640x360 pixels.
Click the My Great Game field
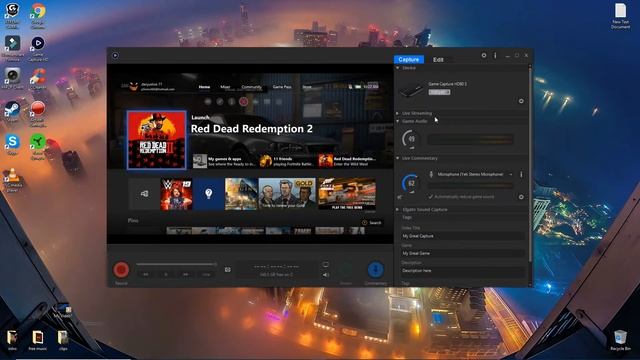point(463,253)
